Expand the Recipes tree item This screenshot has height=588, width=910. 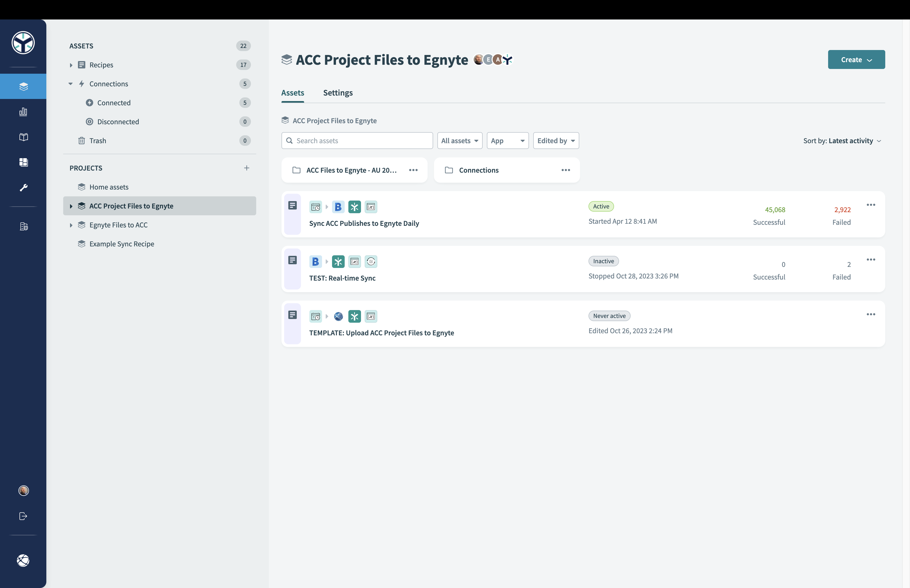point(71,65)
